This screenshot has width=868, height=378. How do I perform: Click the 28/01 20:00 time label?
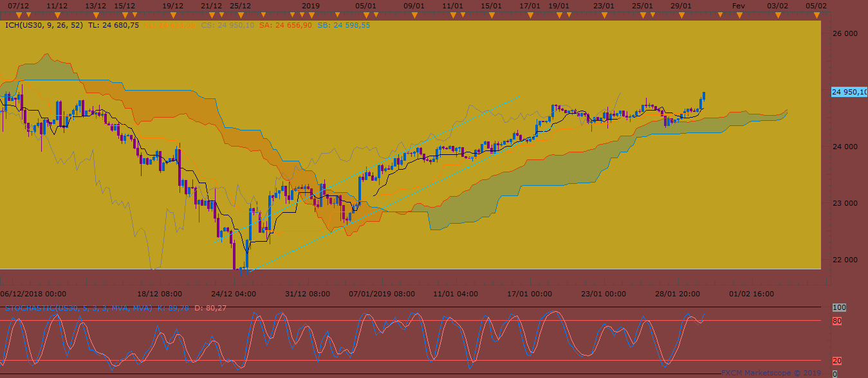[x=678, y=294]
